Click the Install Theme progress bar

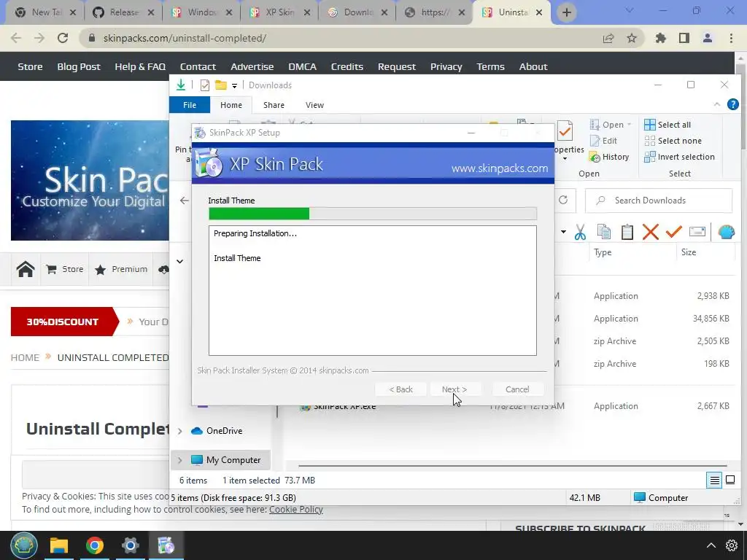click(373, 214)
